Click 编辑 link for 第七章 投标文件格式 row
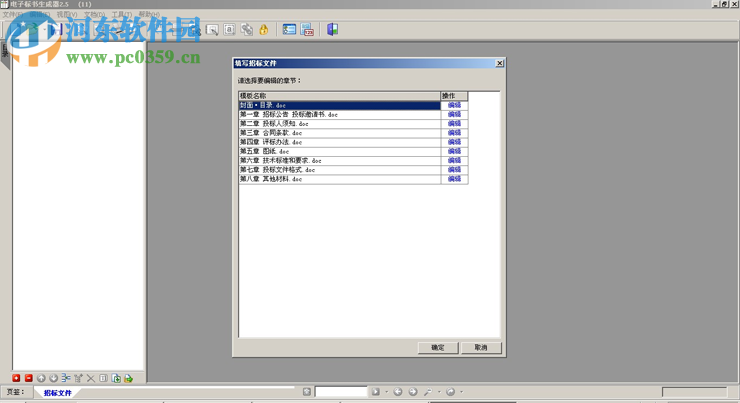The image size is (740, 403). click(454, 169)
